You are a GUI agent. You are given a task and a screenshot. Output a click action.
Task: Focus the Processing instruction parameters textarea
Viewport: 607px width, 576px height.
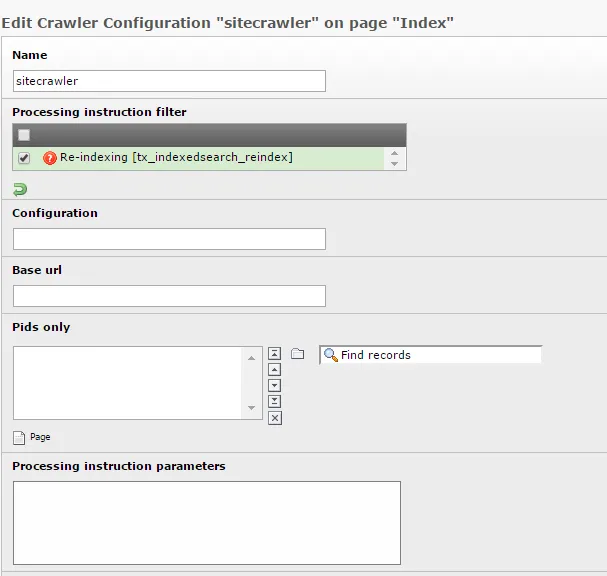pyautogui.click(x=206, y=522)
